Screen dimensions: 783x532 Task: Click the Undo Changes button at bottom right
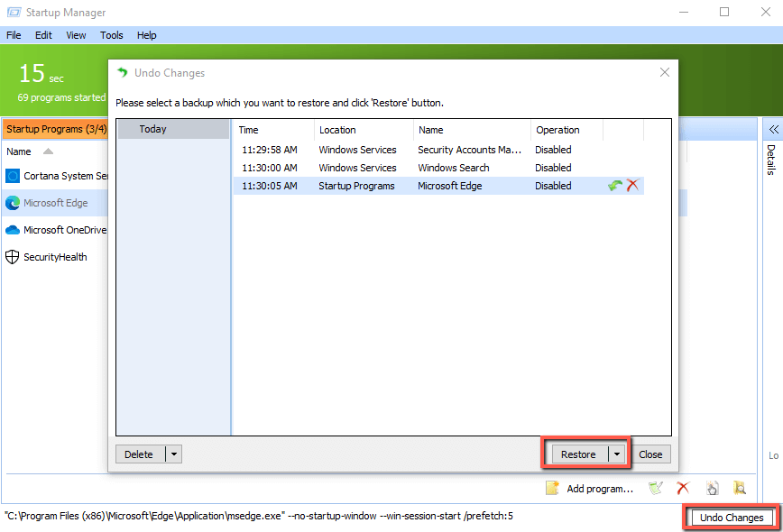(x=731, y=518)
